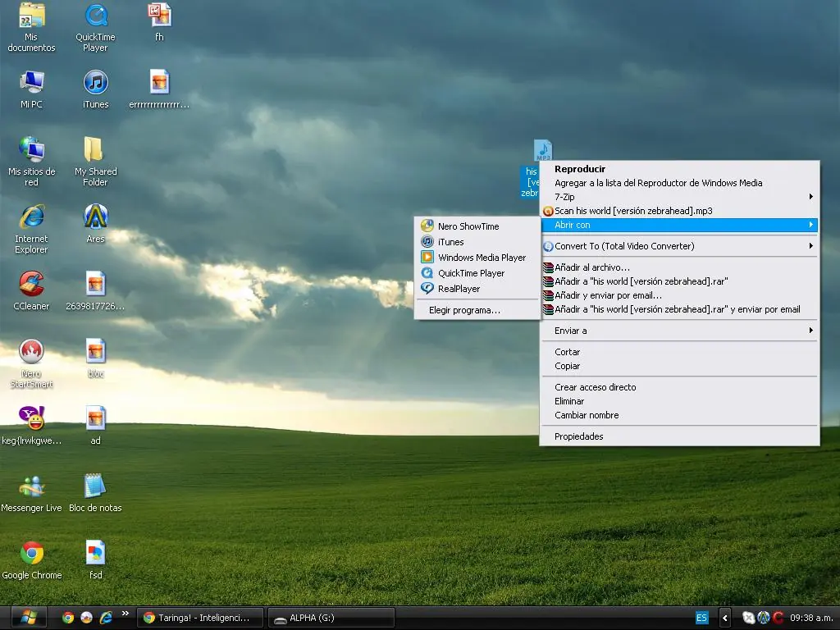Launch iTunes from desktop shortcut
840x630 pixels.
tap(95, 89)
